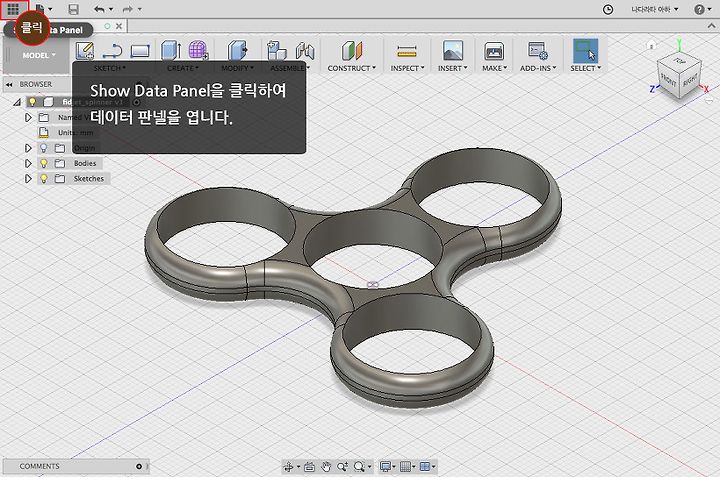
Task: Select the Sketches folder label
Action: click(89, 178)
